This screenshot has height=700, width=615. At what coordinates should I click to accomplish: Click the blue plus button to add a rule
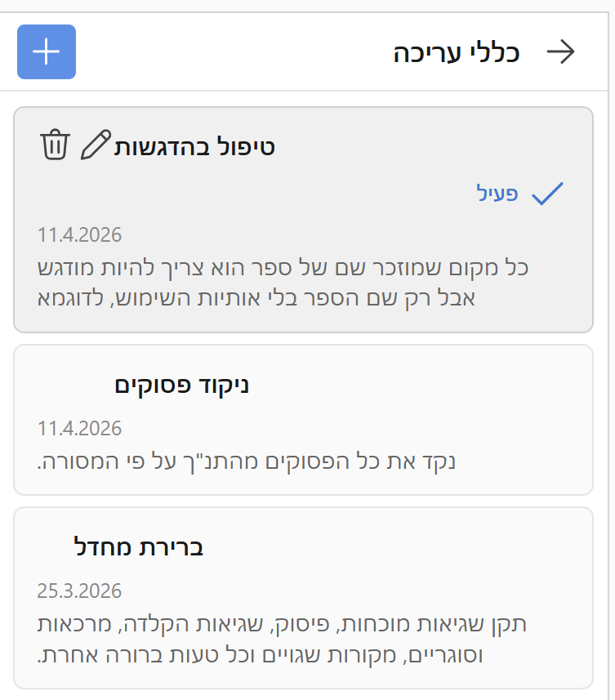[x=47, y=52]
